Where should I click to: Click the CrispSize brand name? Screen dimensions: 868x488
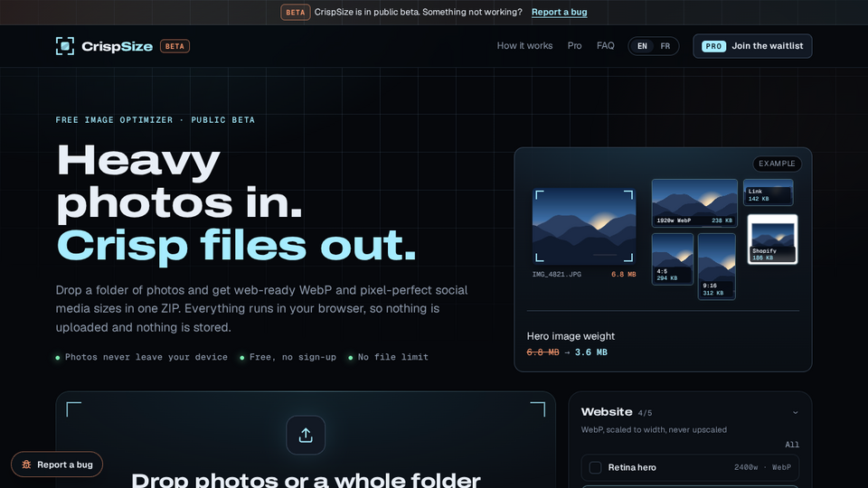click(117, 46)
